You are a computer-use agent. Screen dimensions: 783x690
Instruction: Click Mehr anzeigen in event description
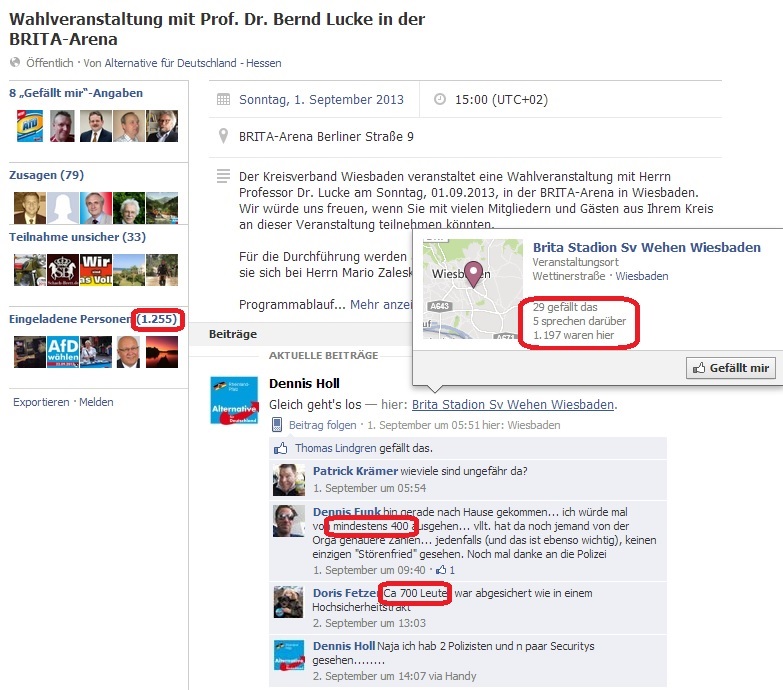tap(381, 305)
